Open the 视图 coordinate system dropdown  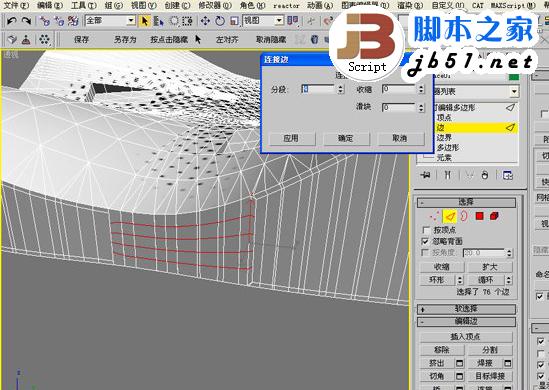point(279,21)
